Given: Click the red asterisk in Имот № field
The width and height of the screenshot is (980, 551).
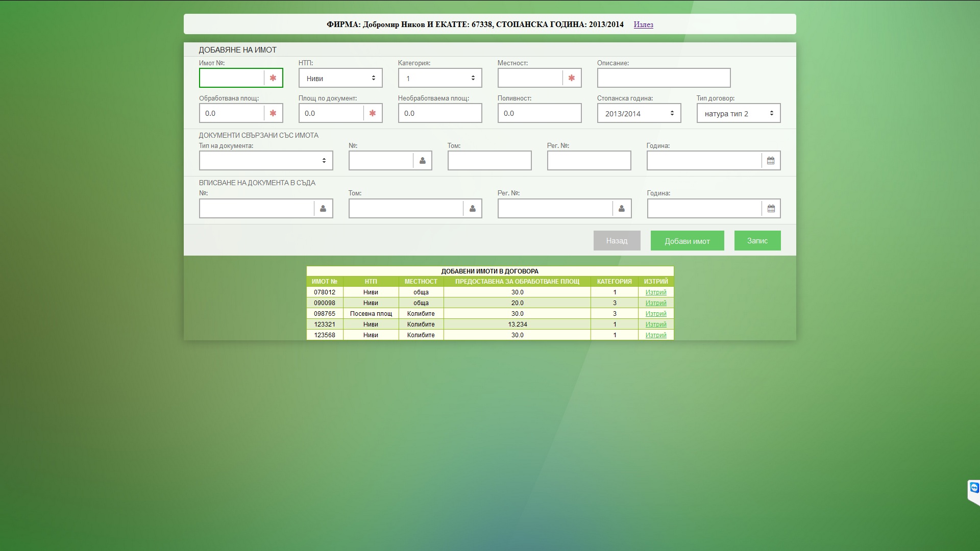Looking at the screenshot, I should point(273,78).
